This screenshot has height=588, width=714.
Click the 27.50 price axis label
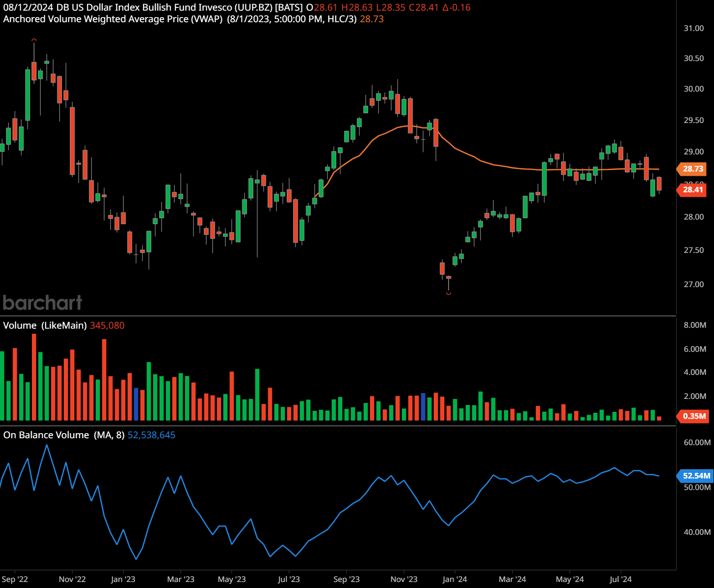pos(694,250)
